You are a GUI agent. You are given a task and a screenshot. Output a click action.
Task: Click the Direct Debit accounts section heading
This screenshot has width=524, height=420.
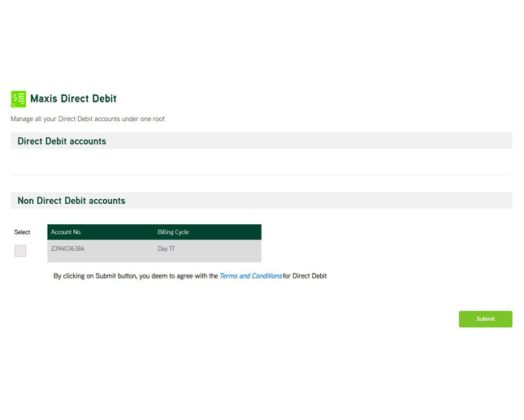click(x=62, y=141)
